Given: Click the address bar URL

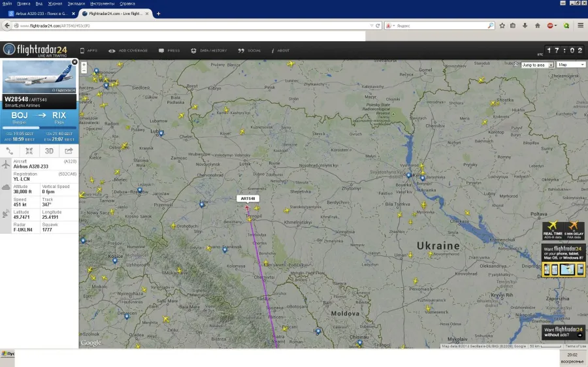Looking at the screenshot, I should coord(55,26).
